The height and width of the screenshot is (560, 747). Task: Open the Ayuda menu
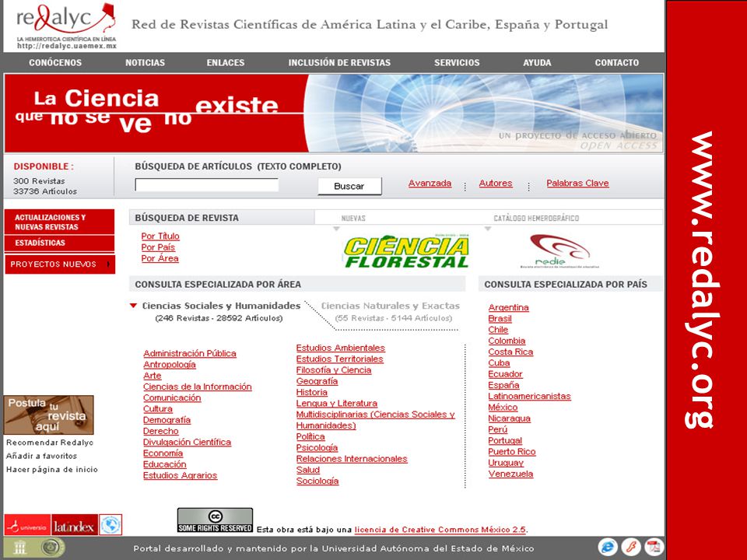click(537, 62)
